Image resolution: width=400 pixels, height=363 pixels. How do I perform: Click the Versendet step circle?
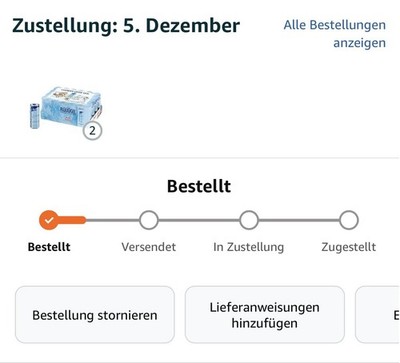click(149, 220)
